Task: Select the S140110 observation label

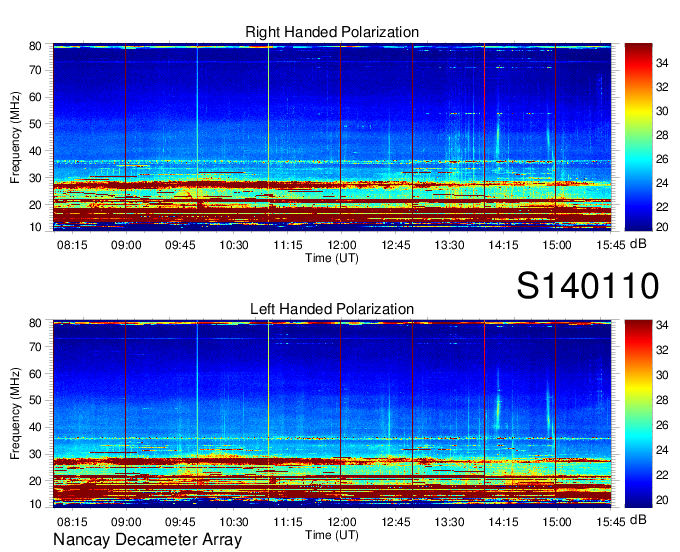Action: [588, 285]
